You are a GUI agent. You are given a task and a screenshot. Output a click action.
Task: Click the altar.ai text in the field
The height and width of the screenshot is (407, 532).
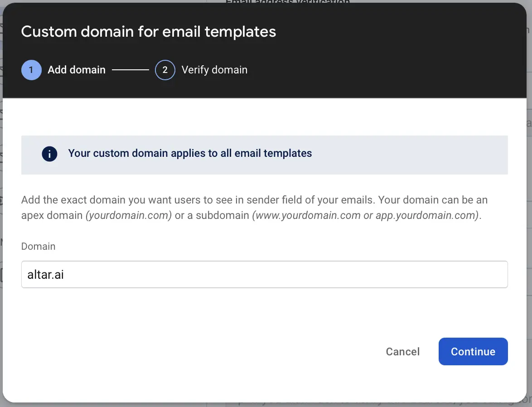click(x=46, y=275)
